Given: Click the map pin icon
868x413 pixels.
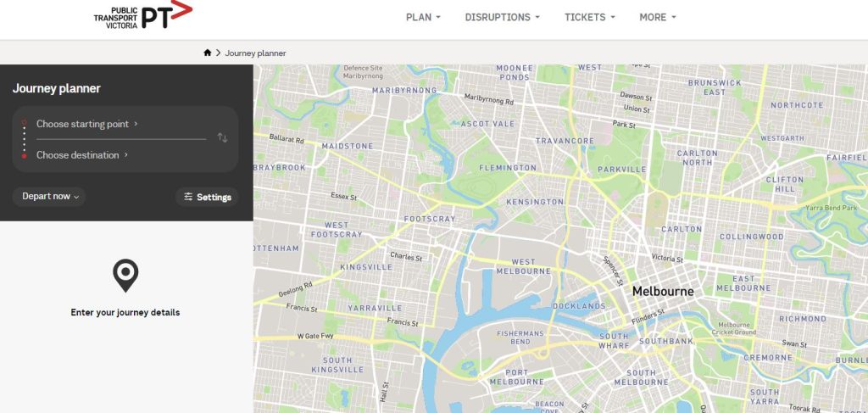Looking at the screenshot, I should [125, 276].
